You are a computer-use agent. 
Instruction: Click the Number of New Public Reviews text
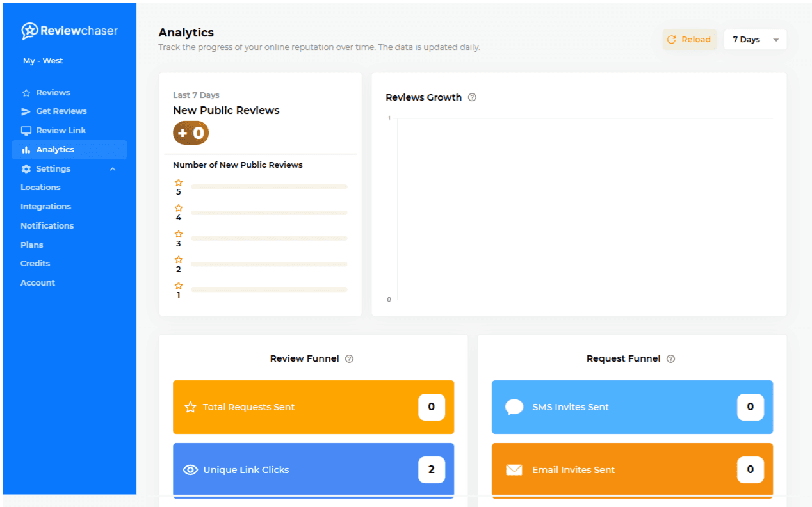coord(238,165)
